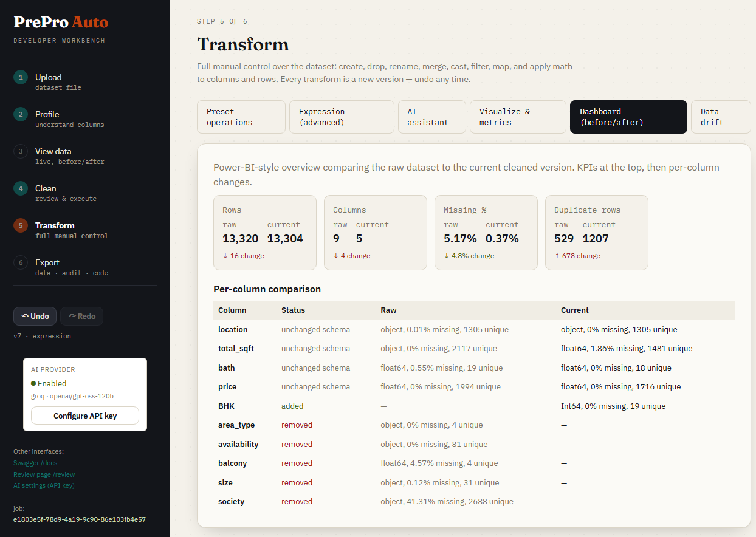This screenshot has height=537, width=756.
Task: Click step 2 circle icon for Profile
Action: [x=21, y=114]
